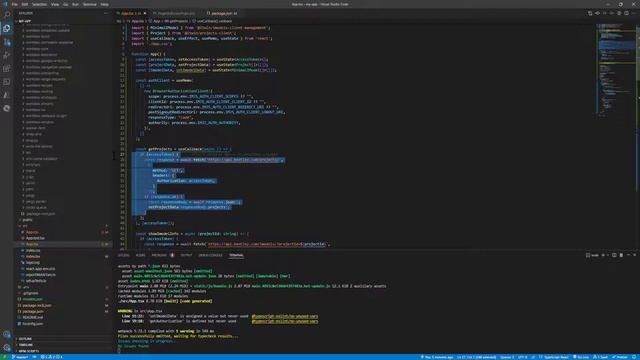Open the Accounts icon at activity bar bottom
The width and height of the screenshot is (640, 360).
pos(7,335)
